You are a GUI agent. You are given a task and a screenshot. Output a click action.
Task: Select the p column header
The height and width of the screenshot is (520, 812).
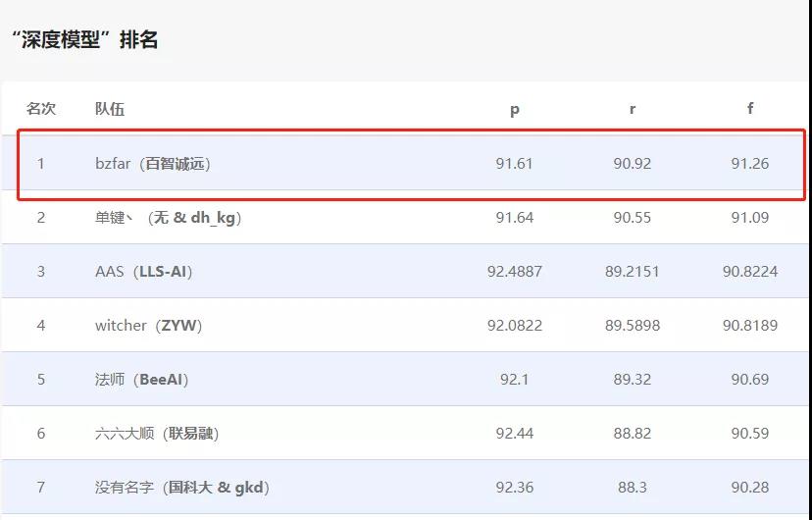pos(515,109)
